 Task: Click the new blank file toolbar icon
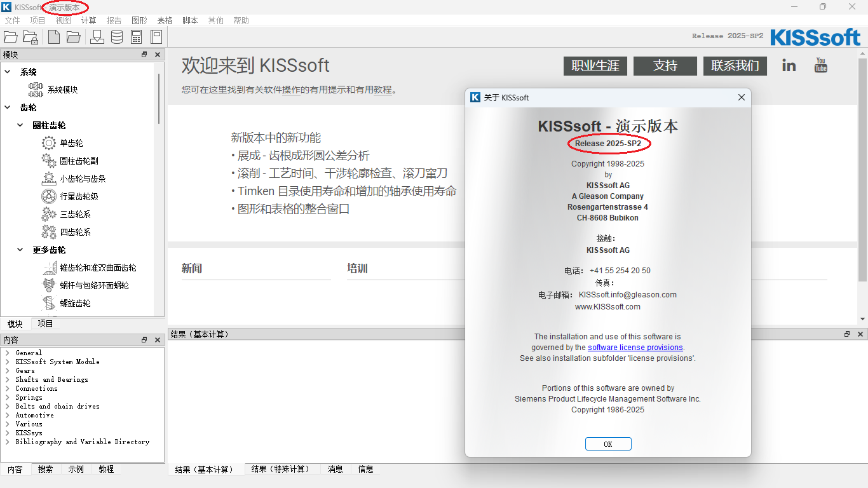[55, 37]
